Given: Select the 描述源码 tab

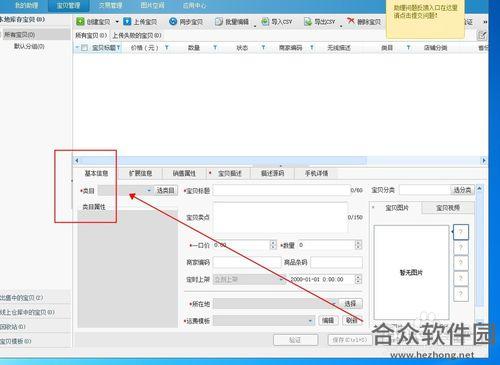Looking at the screenshot, I should pos(272,173).
